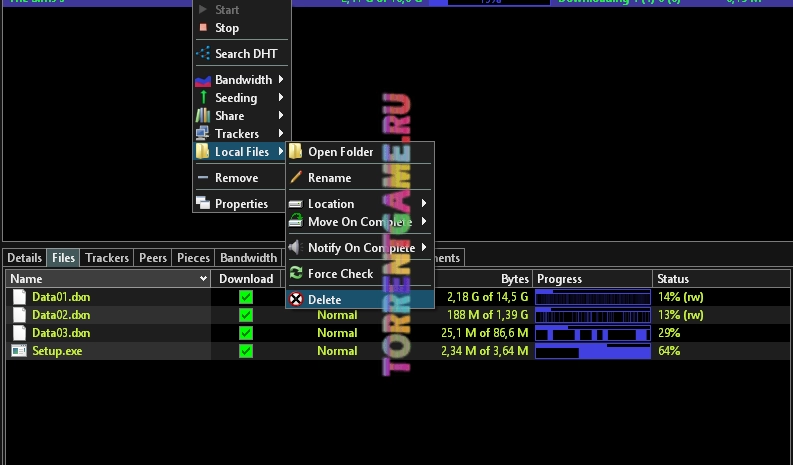793x465 pixels.
Task: Click the 64% status value
Action: pos(669,351)
